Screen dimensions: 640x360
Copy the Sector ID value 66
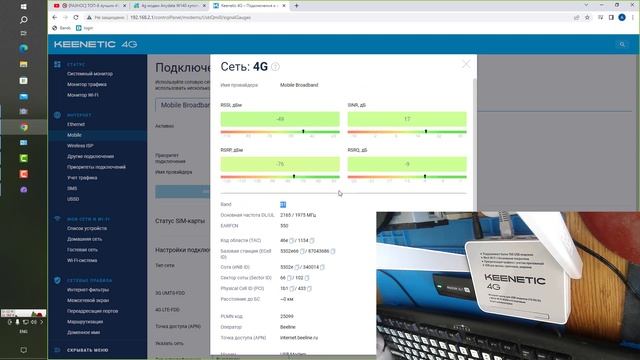289,278
